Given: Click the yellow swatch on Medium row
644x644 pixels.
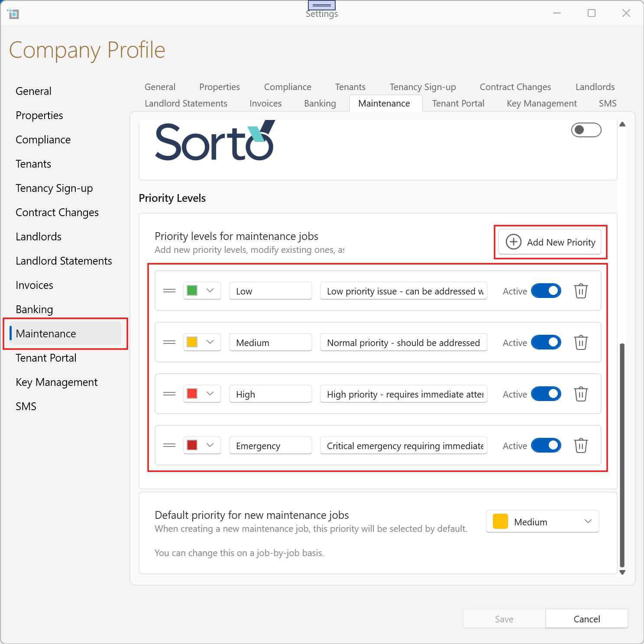Looking at the screenshot, I should point(192,343).
